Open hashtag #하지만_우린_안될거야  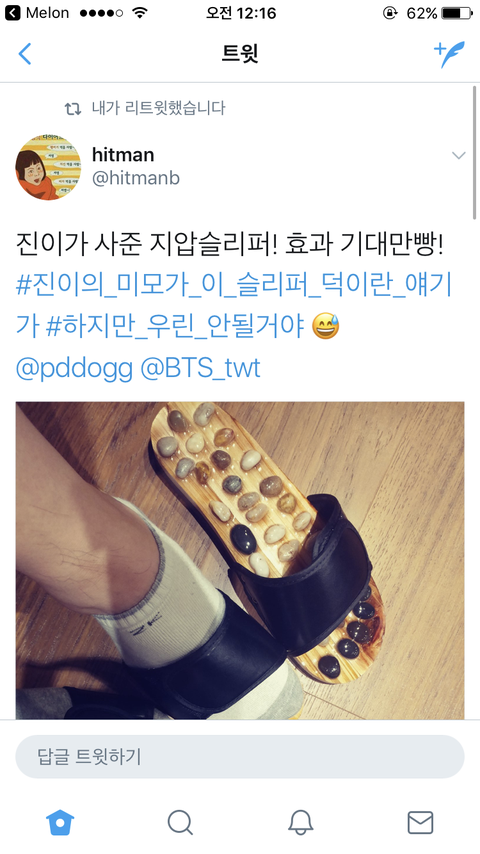[175, 327]
